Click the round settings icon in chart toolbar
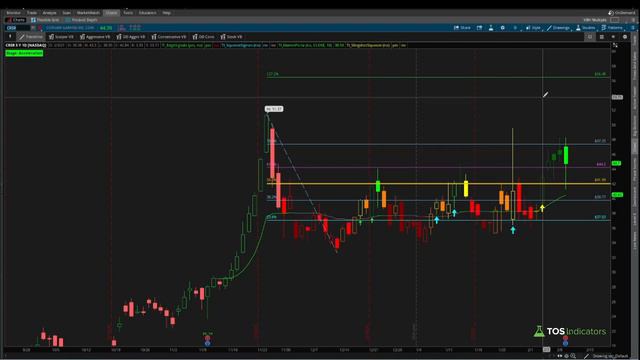640x360 pixels. click(624, 37)
